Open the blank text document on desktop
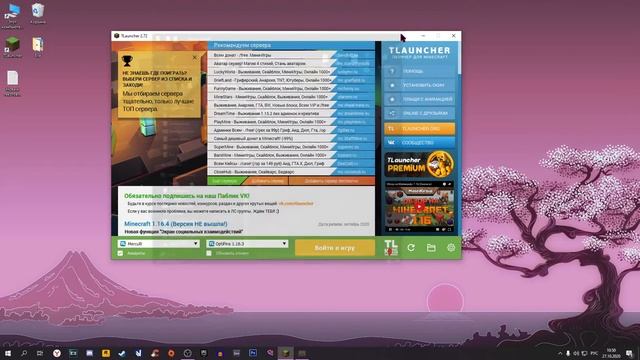640x360 pixels. 12,83
